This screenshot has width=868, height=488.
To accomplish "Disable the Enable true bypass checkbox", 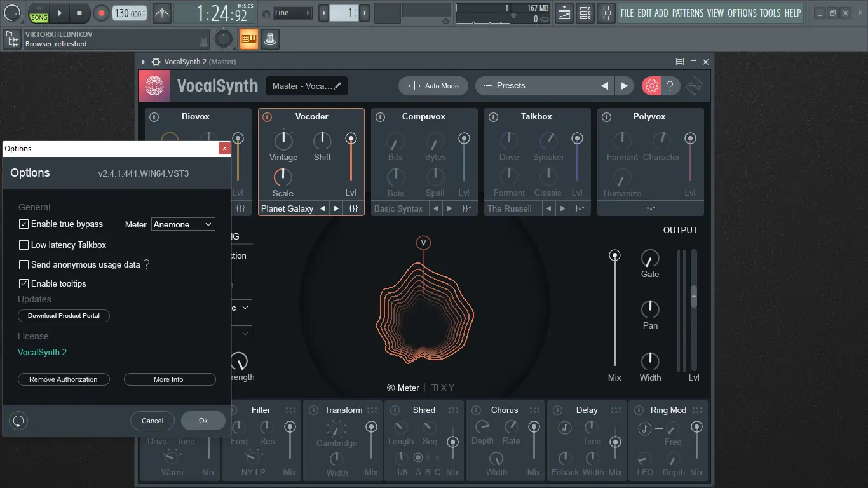I will 24,224.
